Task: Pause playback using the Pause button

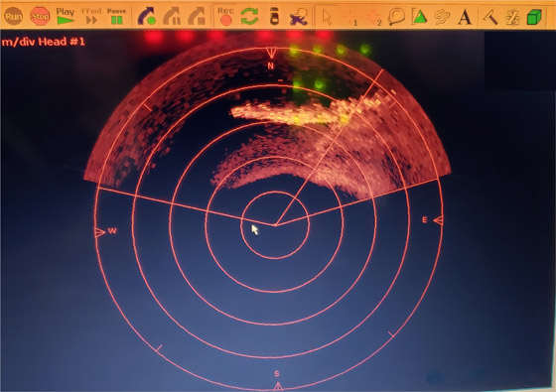Action: click(117, 16)
